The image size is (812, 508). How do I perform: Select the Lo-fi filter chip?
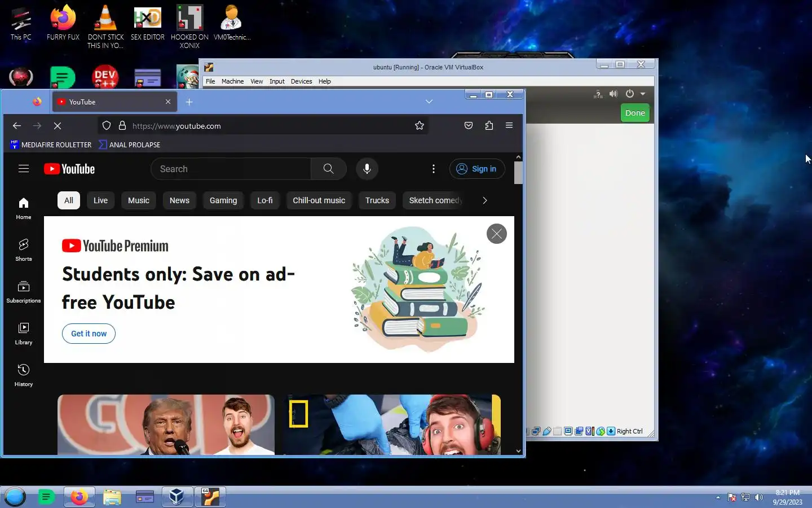265,200
